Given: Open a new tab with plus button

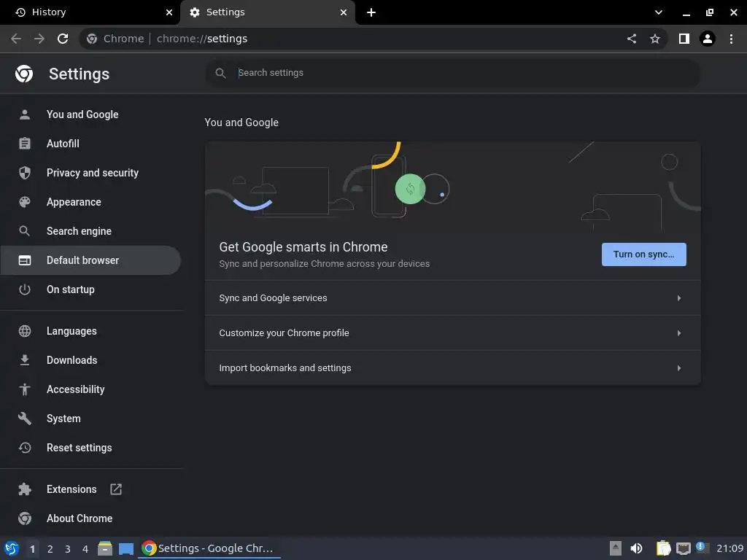Looking at the screenshot, I should pos(371,12).
